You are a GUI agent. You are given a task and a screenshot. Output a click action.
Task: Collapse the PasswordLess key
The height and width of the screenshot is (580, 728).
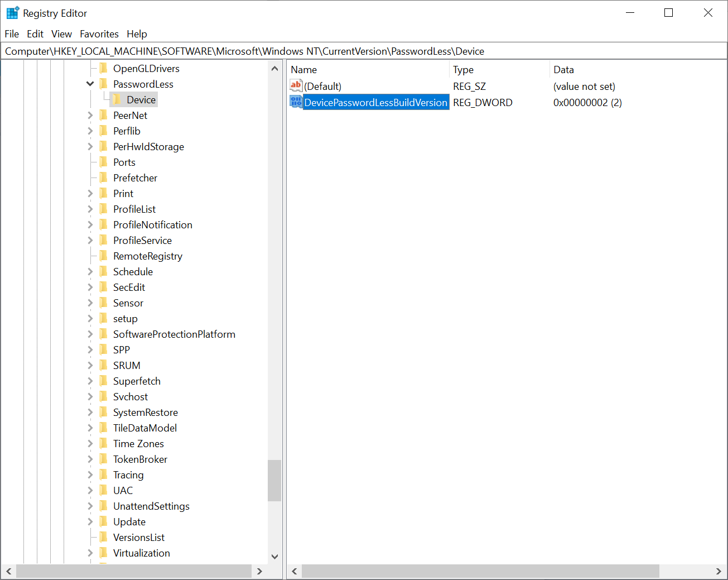90,84
